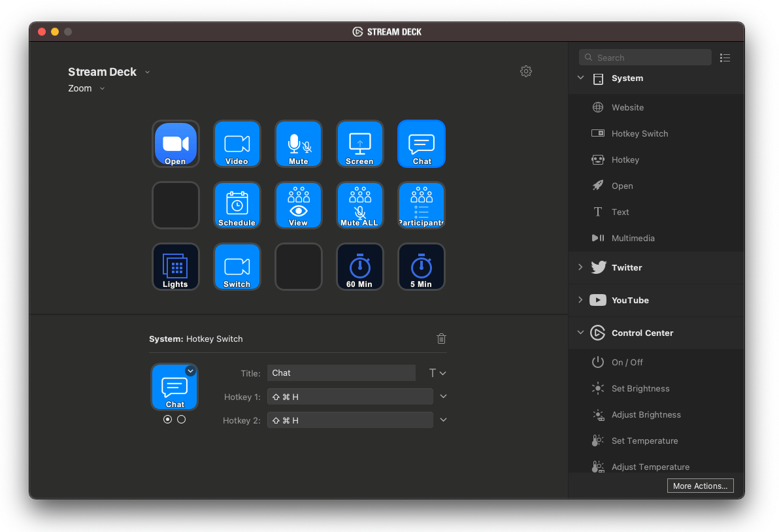This screenshot has width=779, height=532.
Task: Expand the YouTube actions category
Action: (x=580, y=300)
